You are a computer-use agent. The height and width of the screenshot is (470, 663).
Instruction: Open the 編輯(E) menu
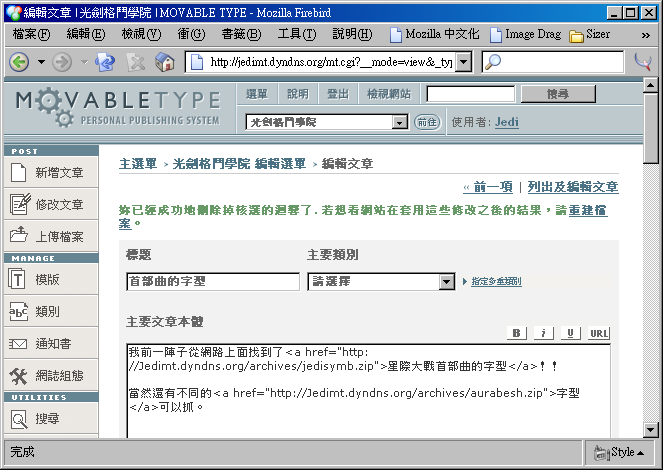(x=86, y=34)
